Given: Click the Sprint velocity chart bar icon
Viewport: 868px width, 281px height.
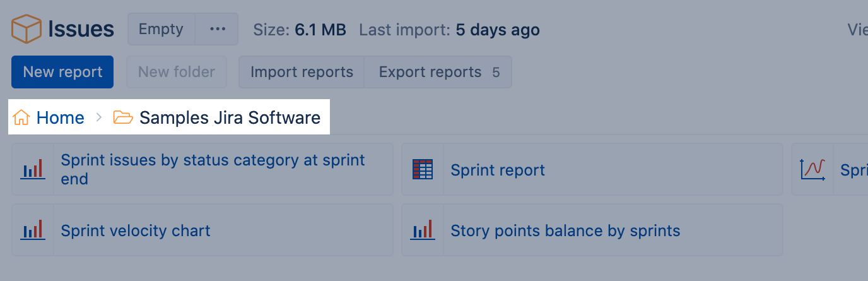Looking at the screenshot, I should pyautogui.click(x=33, y=230).
